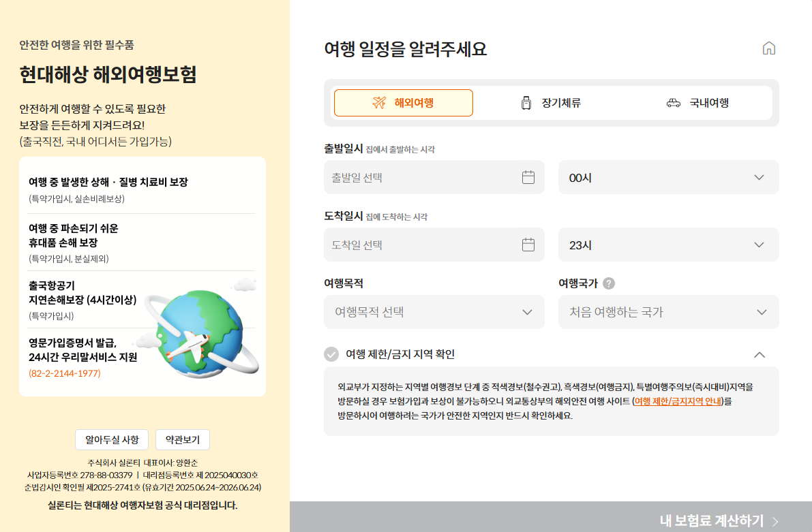Open the 처음 여행하는 국가 dropdown

click(x=669, y=311)
